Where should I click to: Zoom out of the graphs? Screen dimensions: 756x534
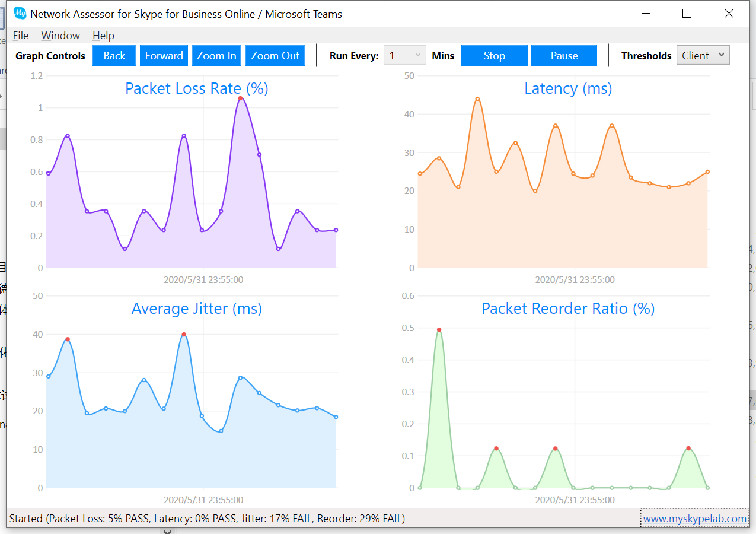tap(275, 56)
